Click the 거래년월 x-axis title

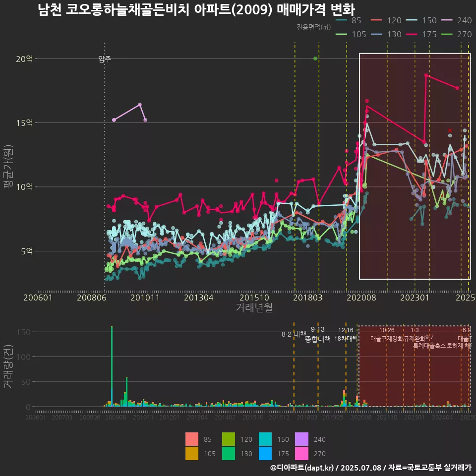[x=254, y=307]
